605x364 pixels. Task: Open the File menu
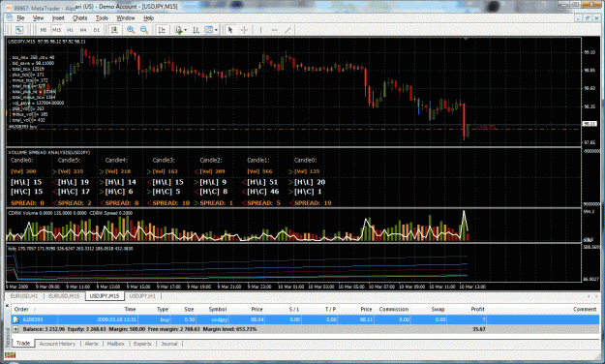tap(20, 18)
